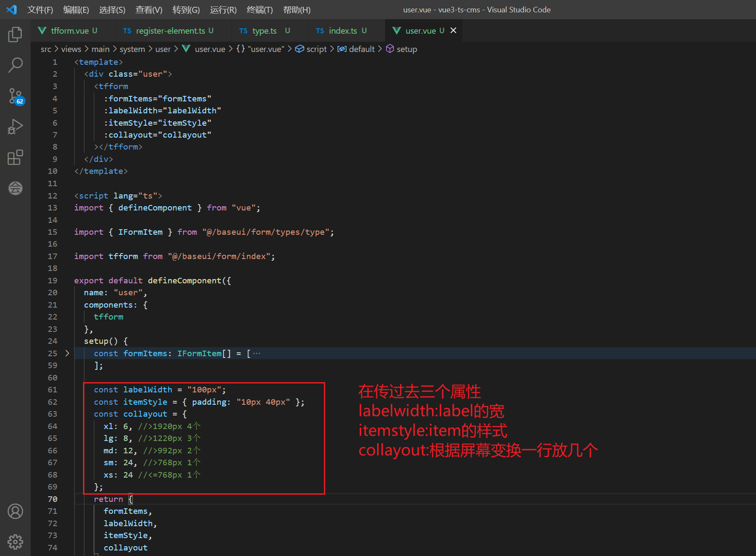Open the 转到(G) menu

186,10
